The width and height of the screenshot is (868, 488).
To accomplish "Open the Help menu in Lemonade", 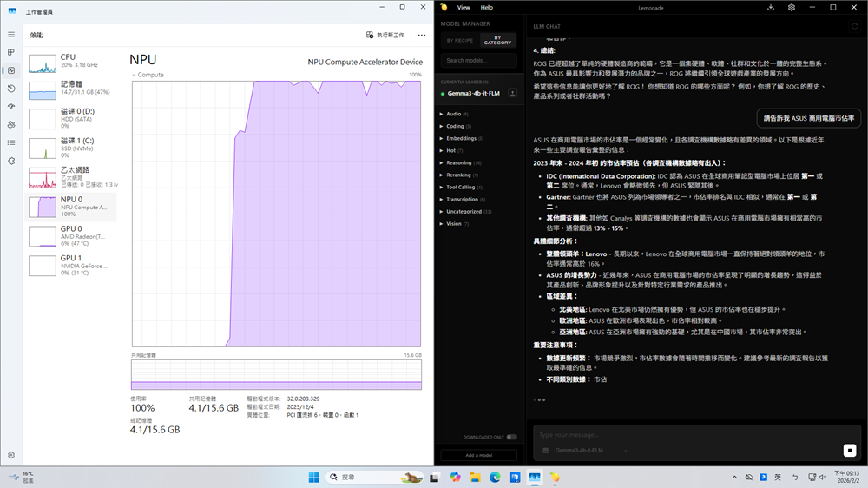I will 487,8.
